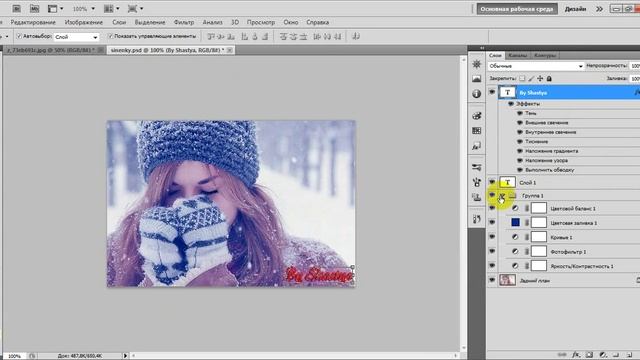This screenshot has width=640, height=360.
Task: Click the align vertical centers icon
Action: coord(221,37)
